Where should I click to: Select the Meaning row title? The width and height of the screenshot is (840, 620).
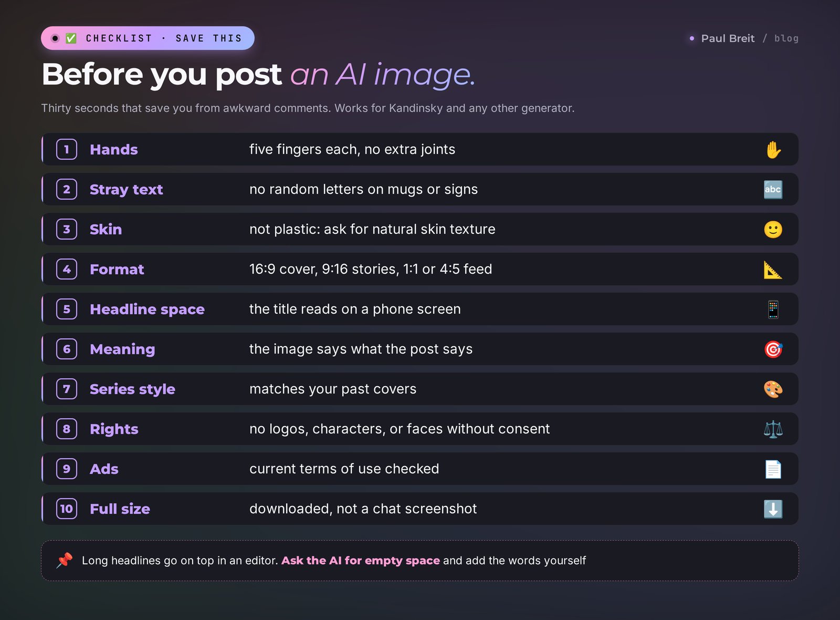[122, 349]
